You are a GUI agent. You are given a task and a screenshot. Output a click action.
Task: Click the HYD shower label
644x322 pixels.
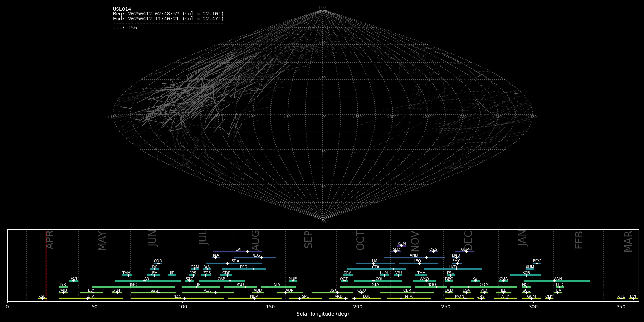(x=453, y=267)
